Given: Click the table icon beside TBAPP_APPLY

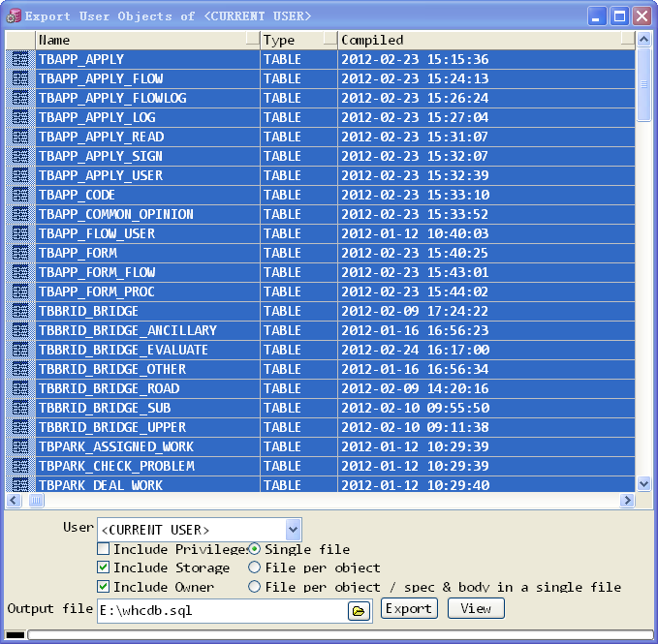Looking at the screenshot, I should 20,59.
